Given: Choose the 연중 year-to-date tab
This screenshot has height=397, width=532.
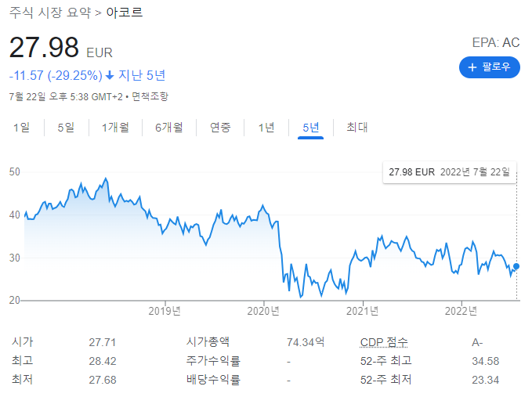Looking at the screenshot, I should click(x=220, y=128).
